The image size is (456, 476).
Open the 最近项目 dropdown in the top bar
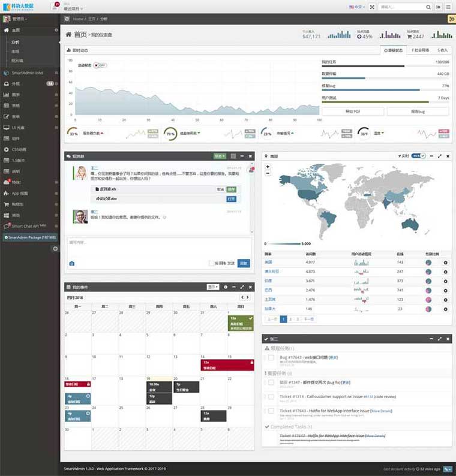[x=73, y=8]
